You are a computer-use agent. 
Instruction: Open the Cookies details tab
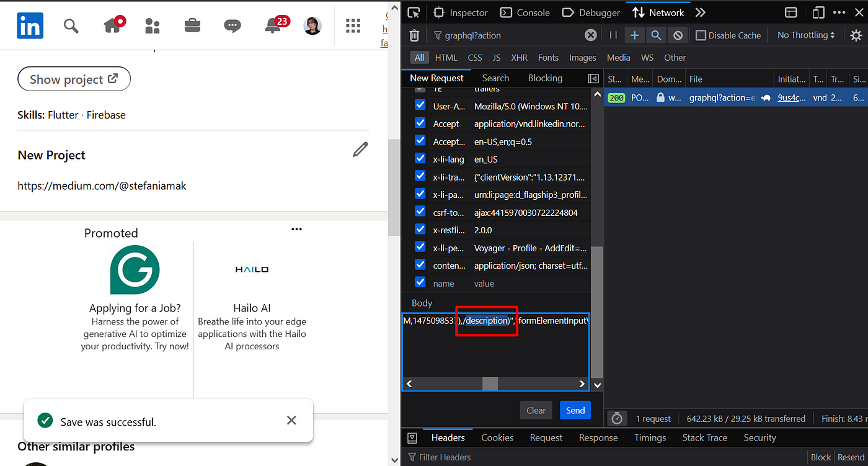[x=497, y=437]
